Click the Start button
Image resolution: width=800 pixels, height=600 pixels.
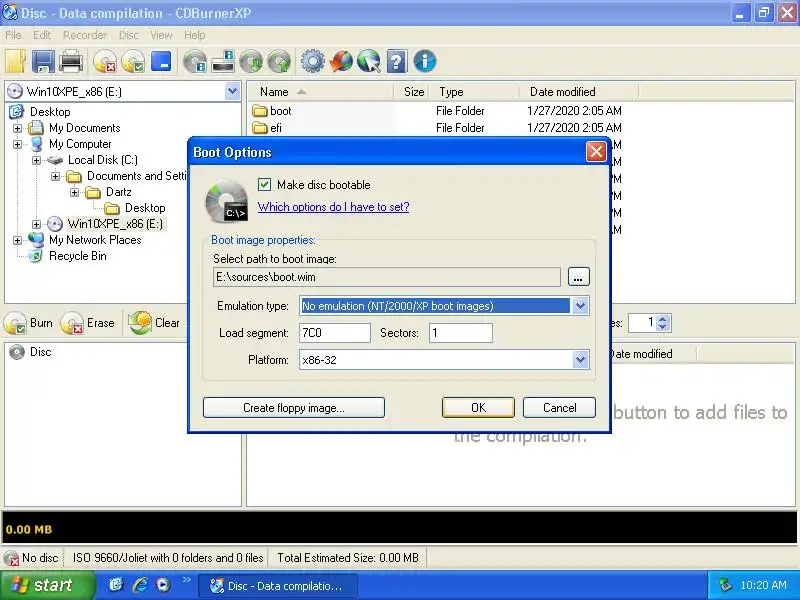click(47, 585)
